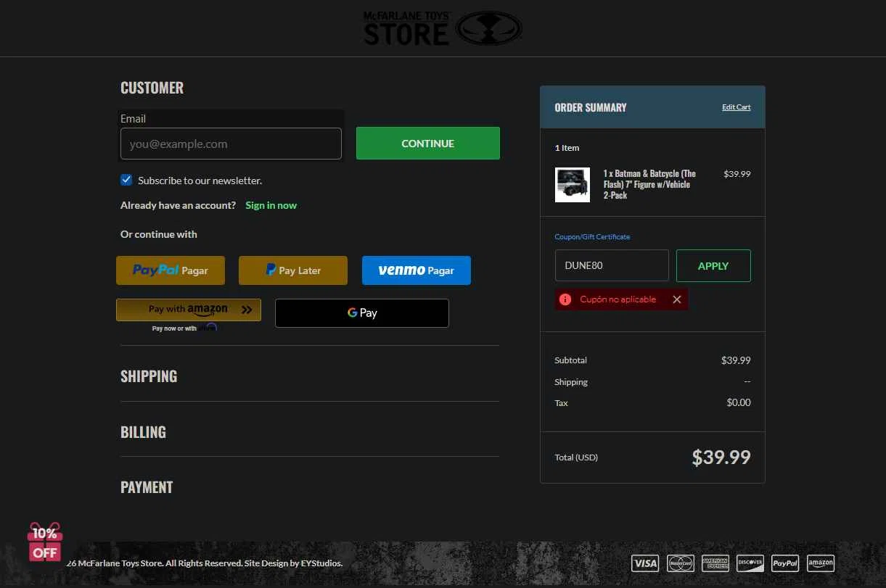
Task: Click the Discover card icon in footer
Action: pyautogui.click(x=750, y=563)
